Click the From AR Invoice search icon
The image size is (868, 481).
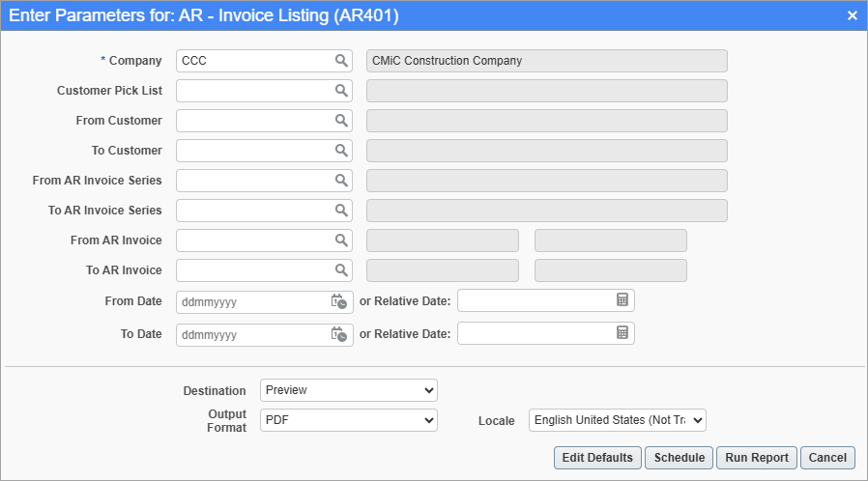pyautogui.click(x=341, y=240)
